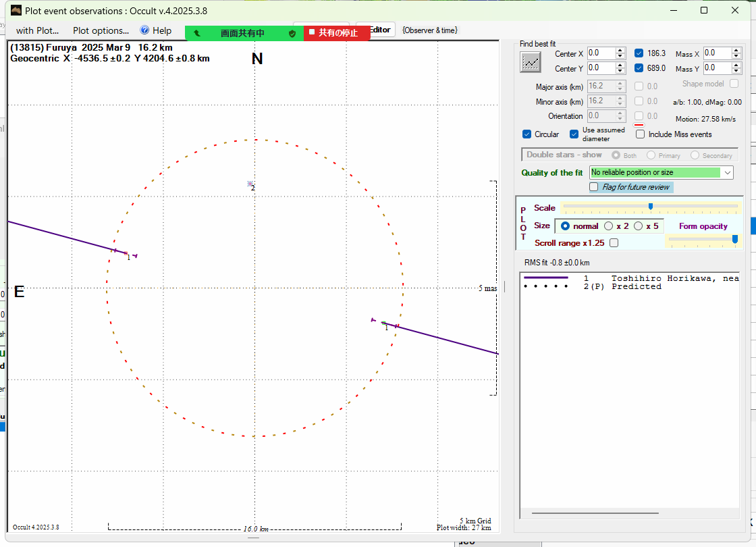Click the Occult app icon in title bar
This screenshot has height=547, width=756.
point(16,10)
